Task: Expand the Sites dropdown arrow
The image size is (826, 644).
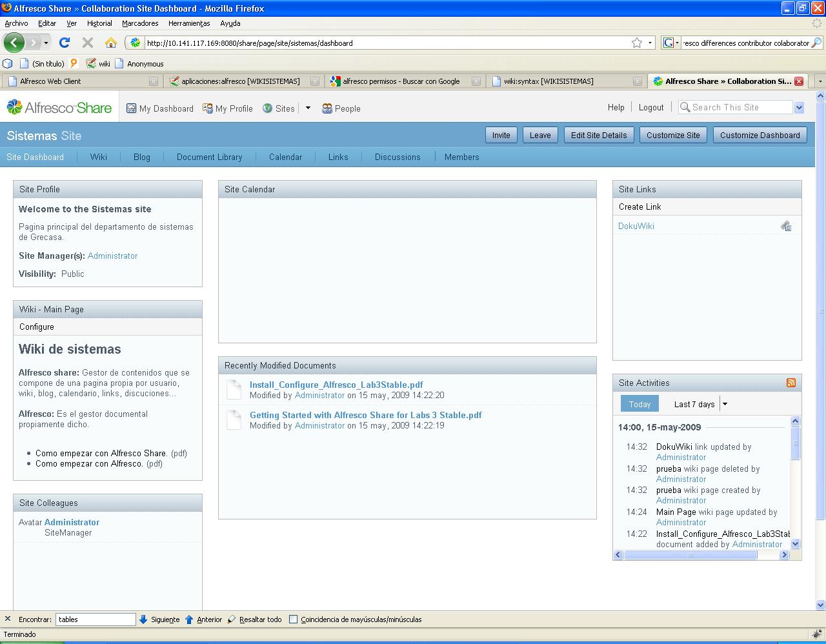Action: pyautogui.click(x=308, y=108)
